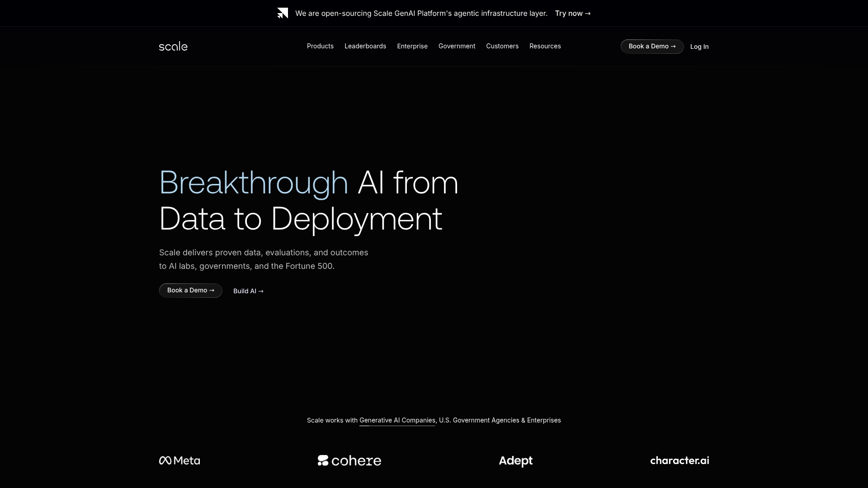The image size is (868, 488).
Task: Click the Cohere logo
Action: point(349,460)
